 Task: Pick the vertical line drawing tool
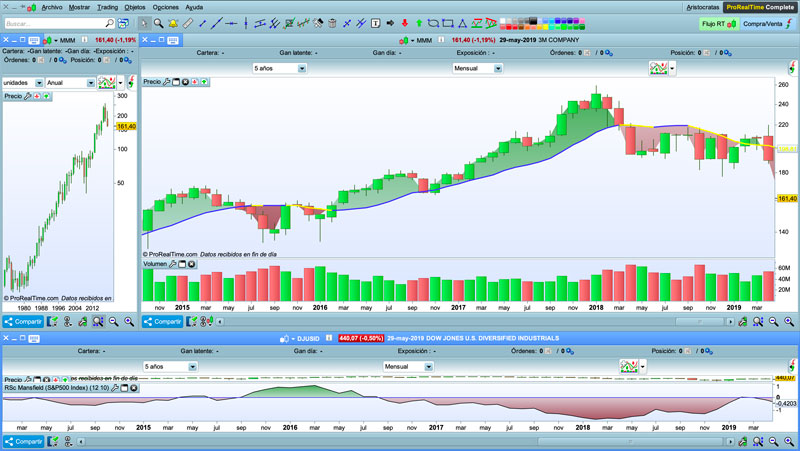(246, 23)
